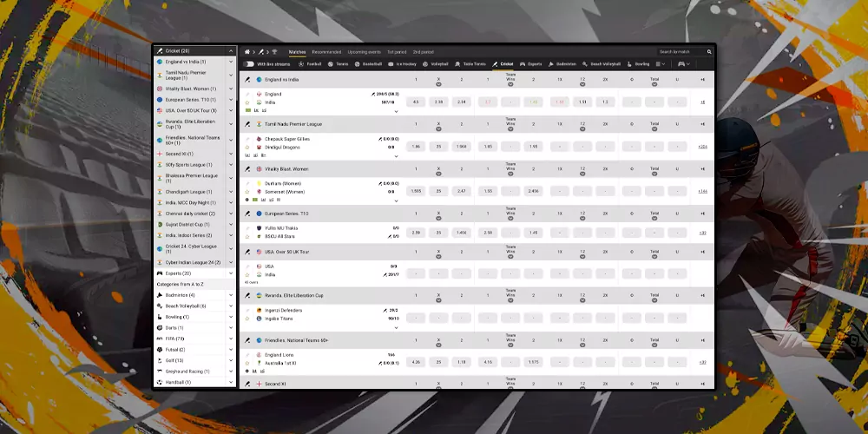868x434 pixels.
Task: Open +204 more markets for Chepauk match
Action: (x=702, y=147)
